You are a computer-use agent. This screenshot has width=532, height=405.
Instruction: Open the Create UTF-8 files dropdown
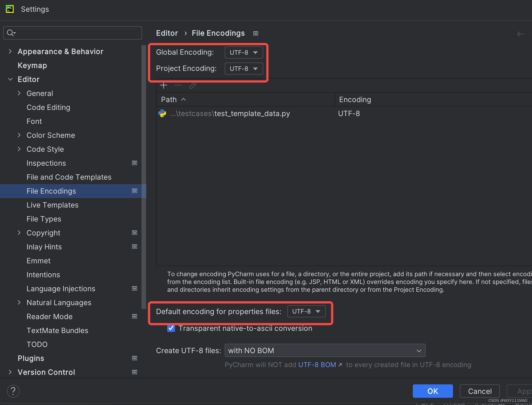point(325,350)
